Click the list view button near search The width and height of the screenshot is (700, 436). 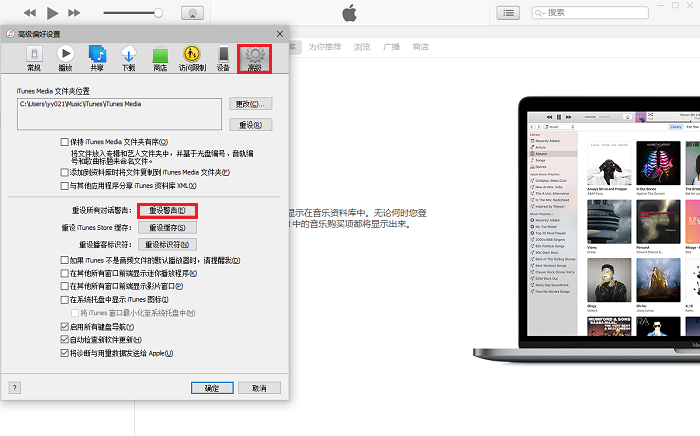[x=508, y=13]
